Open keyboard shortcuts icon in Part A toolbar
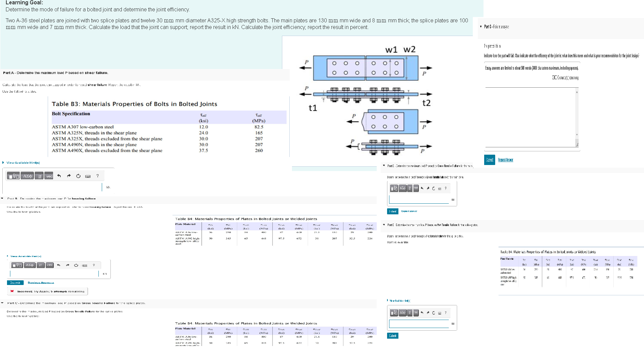The image size is (644, 360). (x=88, y=176)
